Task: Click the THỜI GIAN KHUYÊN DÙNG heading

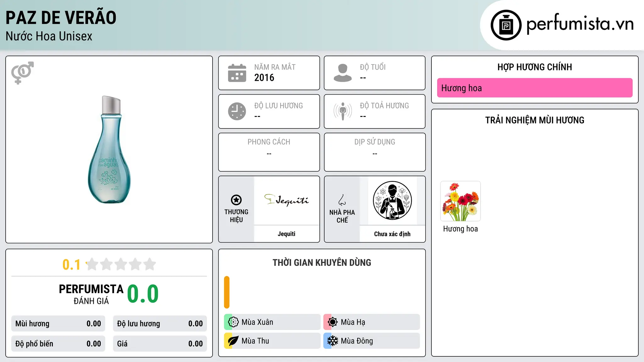Action: tap(322, 263)
